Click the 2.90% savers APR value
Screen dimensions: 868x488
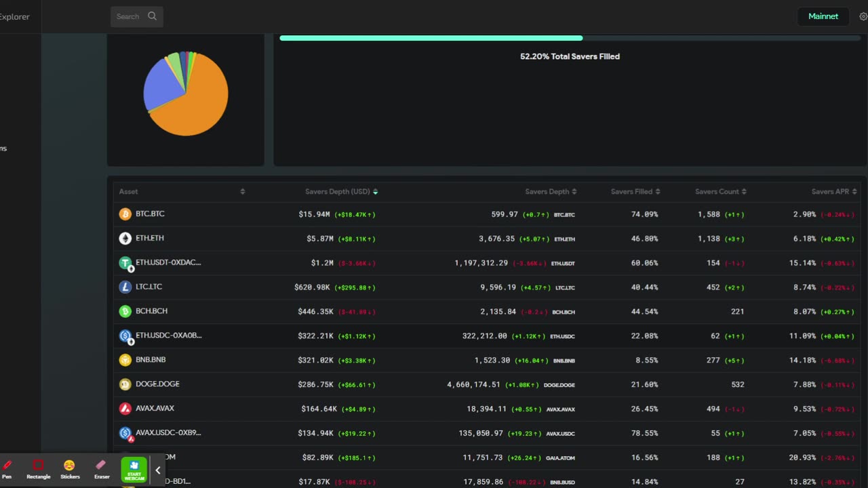click(804, 214)
